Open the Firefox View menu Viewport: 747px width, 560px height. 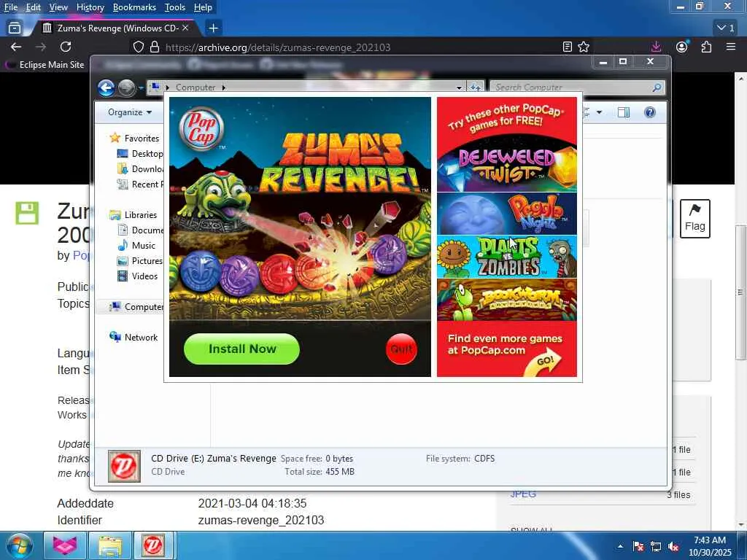pyautogui.click(x=58, y=7)
